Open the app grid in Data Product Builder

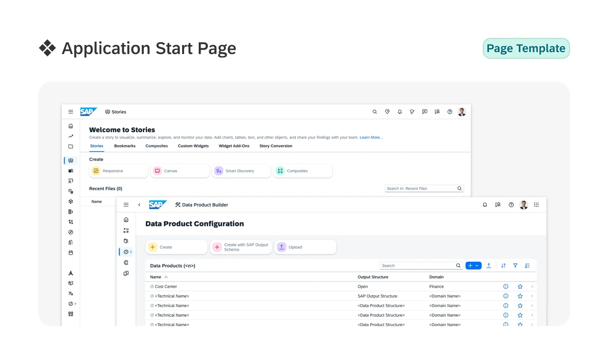coord(536,205)
